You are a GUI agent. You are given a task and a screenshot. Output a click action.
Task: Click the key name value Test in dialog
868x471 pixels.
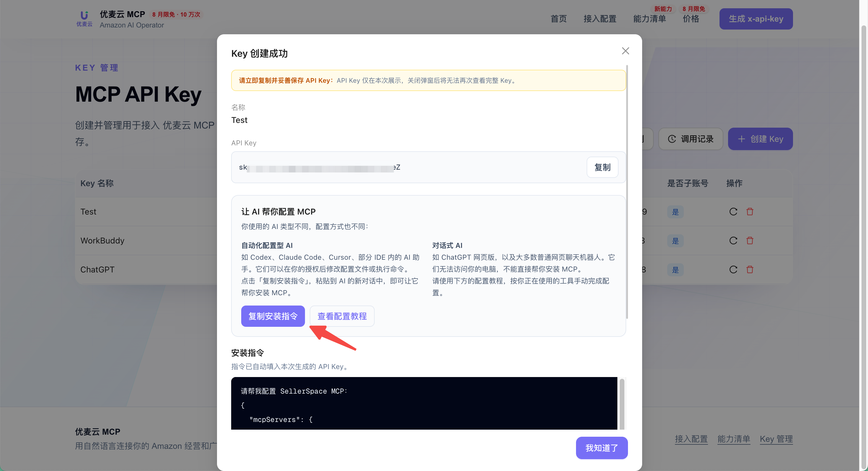[239, 120]
